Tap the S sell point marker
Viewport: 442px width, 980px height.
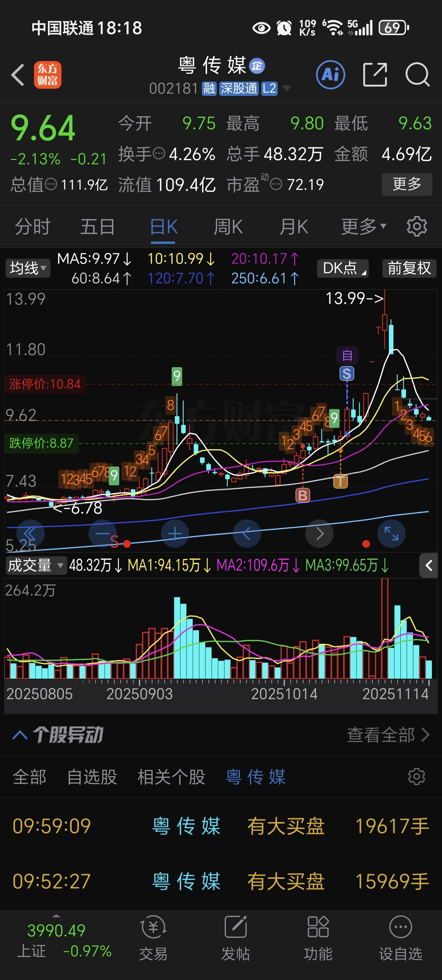pyautogui.click(x=347, y=373)
